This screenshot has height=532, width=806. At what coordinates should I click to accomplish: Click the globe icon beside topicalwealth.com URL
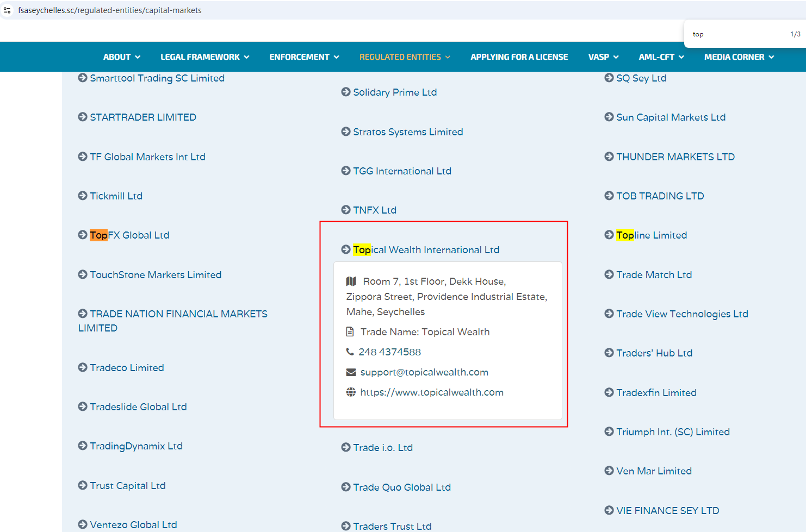point(351,392)
